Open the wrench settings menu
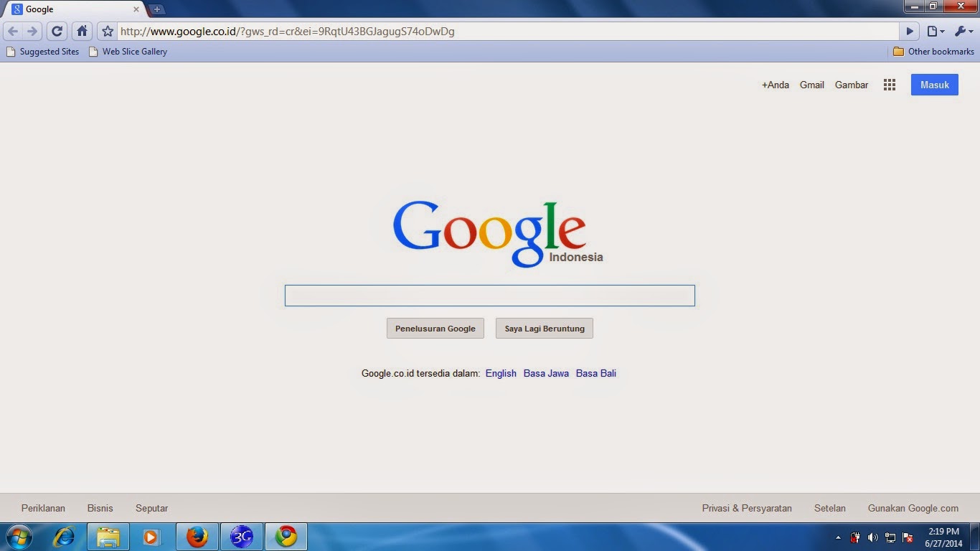 (x=963, y=32)
